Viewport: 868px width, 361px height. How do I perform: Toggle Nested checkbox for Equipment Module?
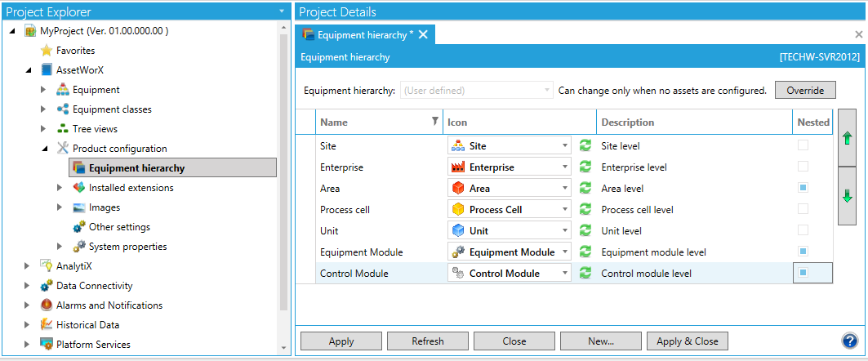803,252
